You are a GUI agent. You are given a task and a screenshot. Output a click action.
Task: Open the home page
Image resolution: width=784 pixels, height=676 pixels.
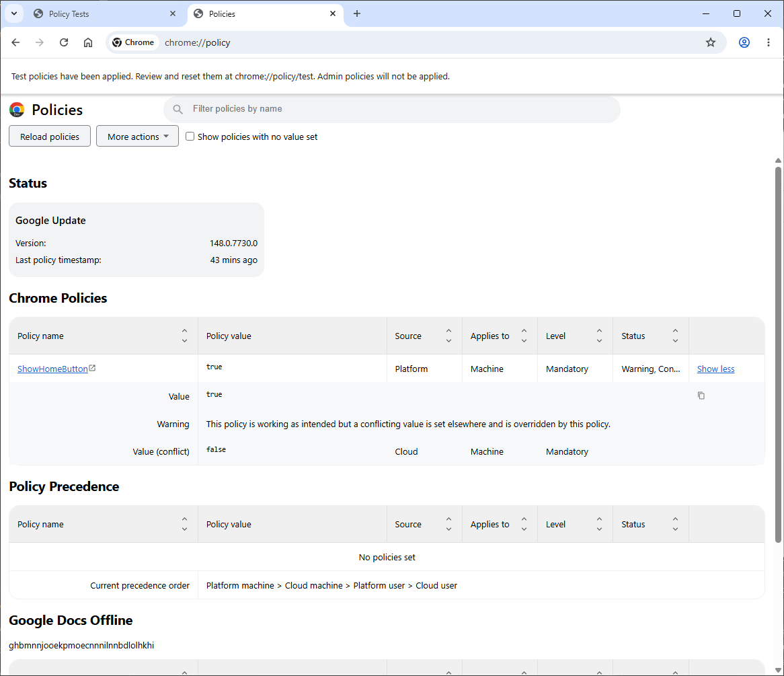(88, 42)
